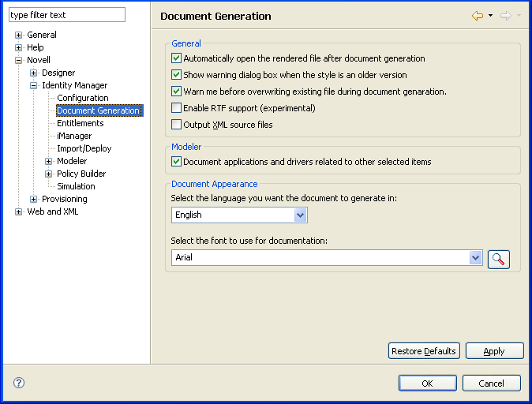Open forward history dropdown arrow
The width and height of the screenshot is (532, 404).
(x=519, y=15)
